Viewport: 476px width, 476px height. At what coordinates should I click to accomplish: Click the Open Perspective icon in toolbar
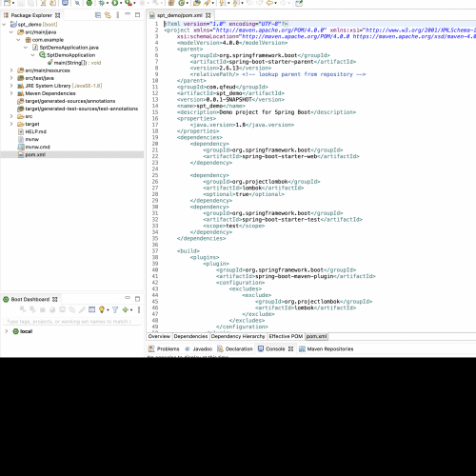[x=299, y=3]
